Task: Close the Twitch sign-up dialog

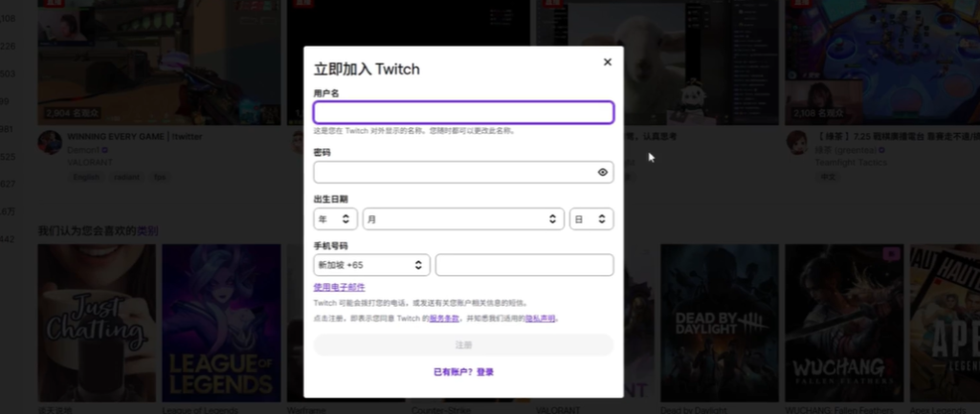Action: (607, 62)
